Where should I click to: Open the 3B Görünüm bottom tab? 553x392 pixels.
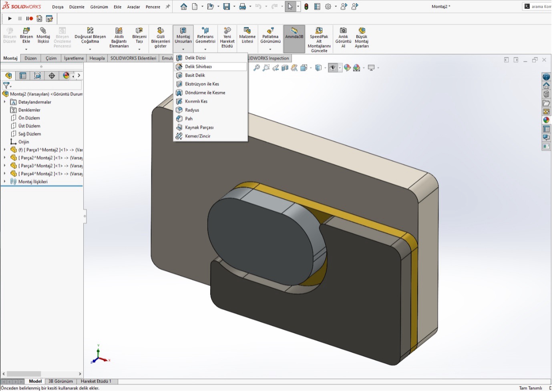click(60, 382)
